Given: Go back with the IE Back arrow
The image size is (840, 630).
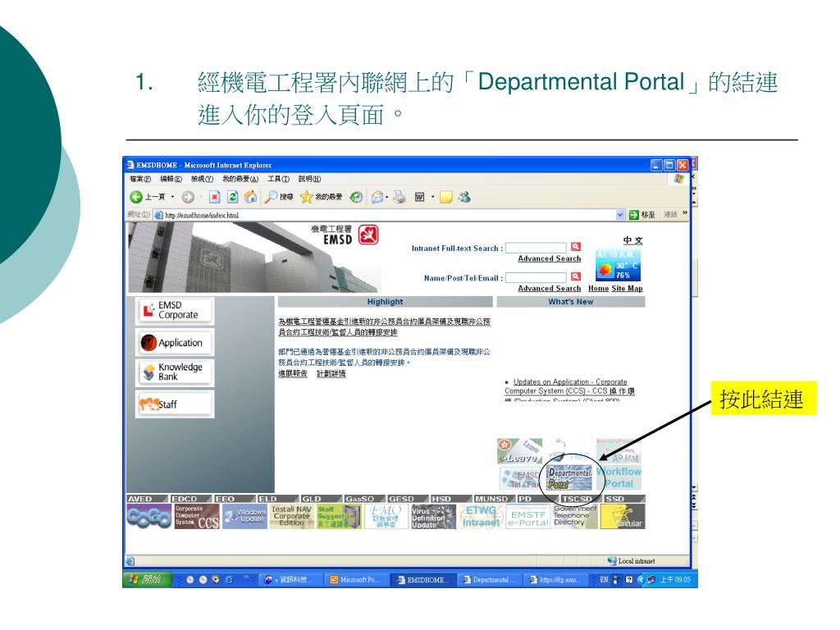Looking at the screenshot, I should (x=136, y=197).
